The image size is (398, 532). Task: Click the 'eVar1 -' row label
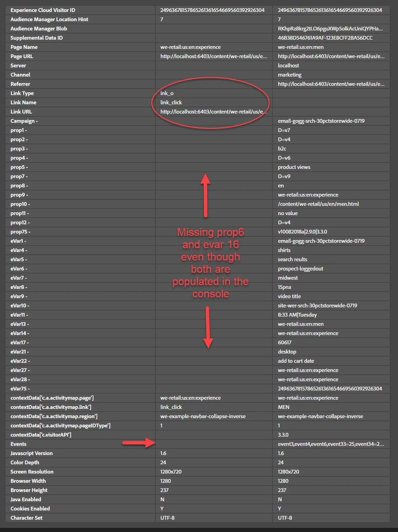point(18,241)
